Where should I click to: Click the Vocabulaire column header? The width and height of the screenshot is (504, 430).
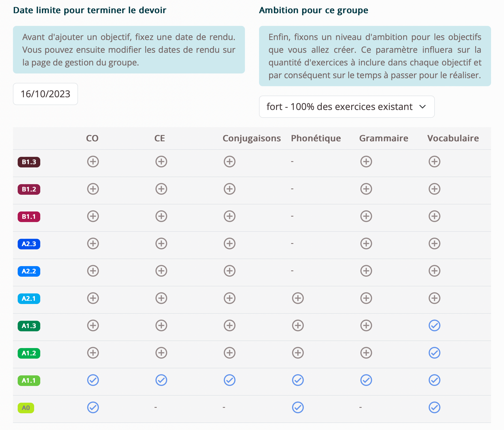[453, 138]
